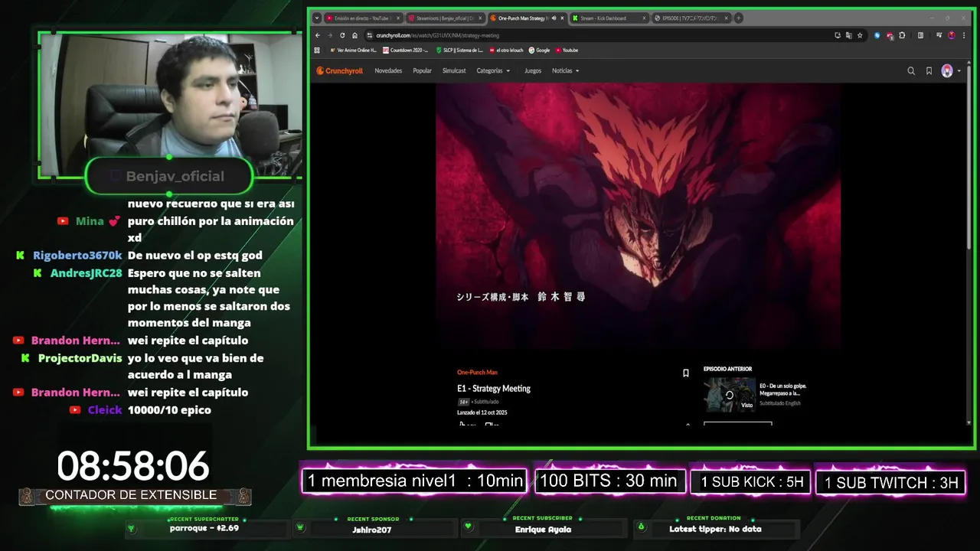Image resolution: width=980 pixels, height=551 pixels.
Task: Click recent superchatter parroque entry
Action: click(204, 528)
